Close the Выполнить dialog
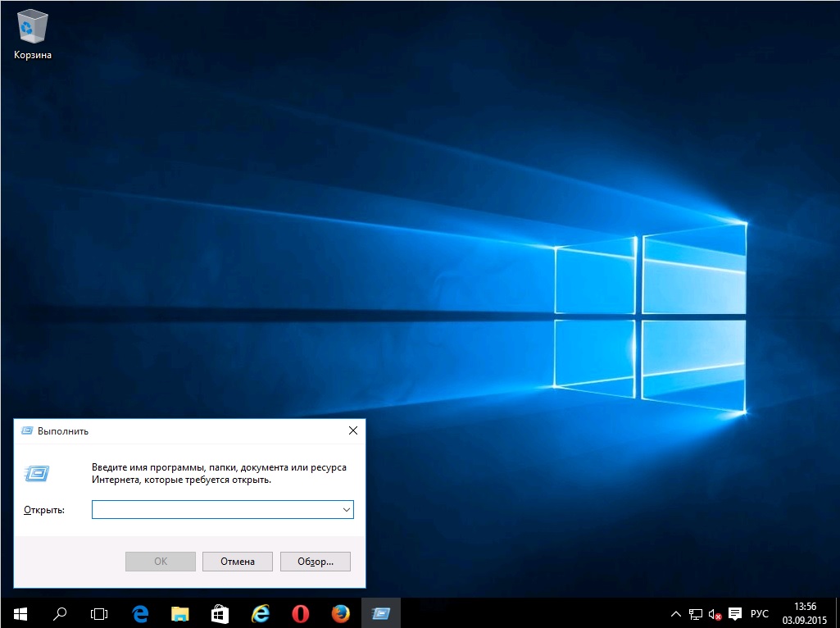Image resolution: width=840 pixels, height=628 pixels. pyautogui.click(x=353, y=430)
